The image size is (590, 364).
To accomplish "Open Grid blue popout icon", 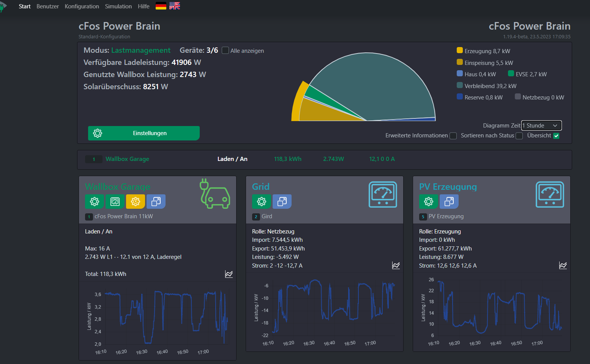I will (282, 202).
